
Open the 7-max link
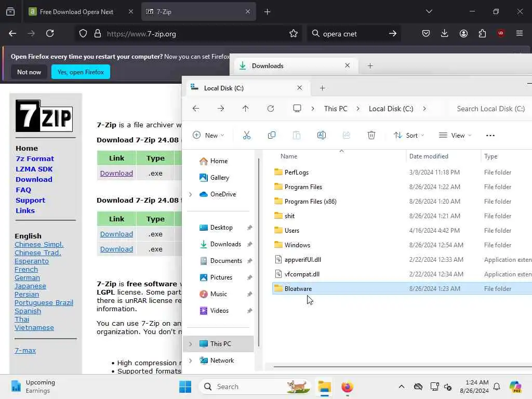25,351
